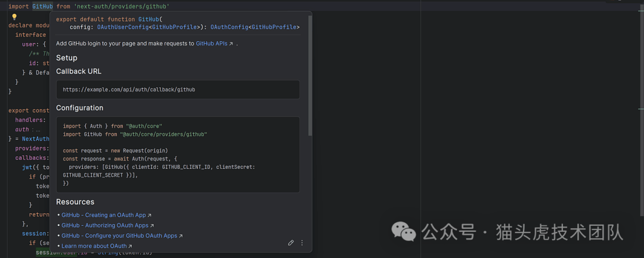Click the OAuthConfig return type link
This screenshot has width=644, height=258.
(x=228, y=27)
